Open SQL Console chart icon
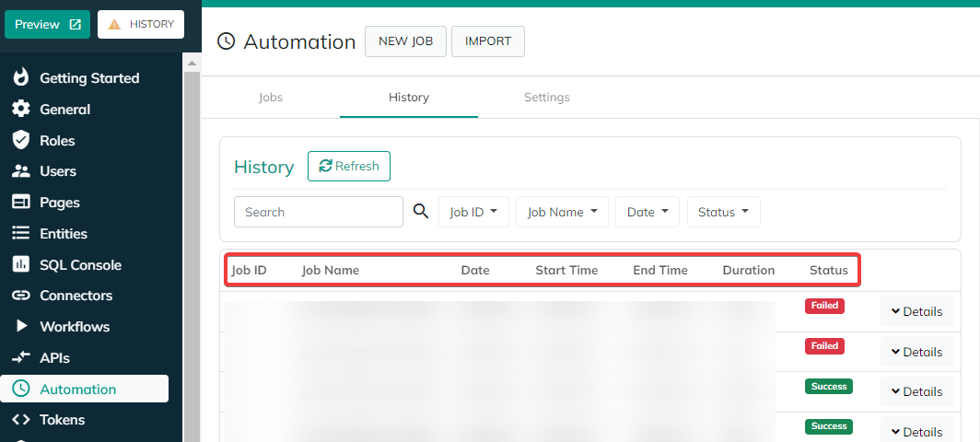Viewport: 980px width, 442px height. pos(20,264)
